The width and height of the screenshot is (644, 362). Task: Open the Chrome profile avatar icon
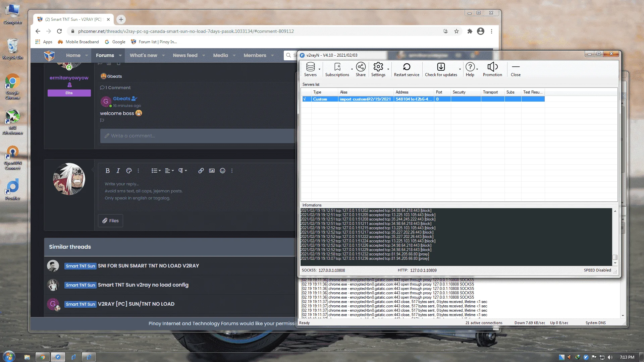coord(481,31)
